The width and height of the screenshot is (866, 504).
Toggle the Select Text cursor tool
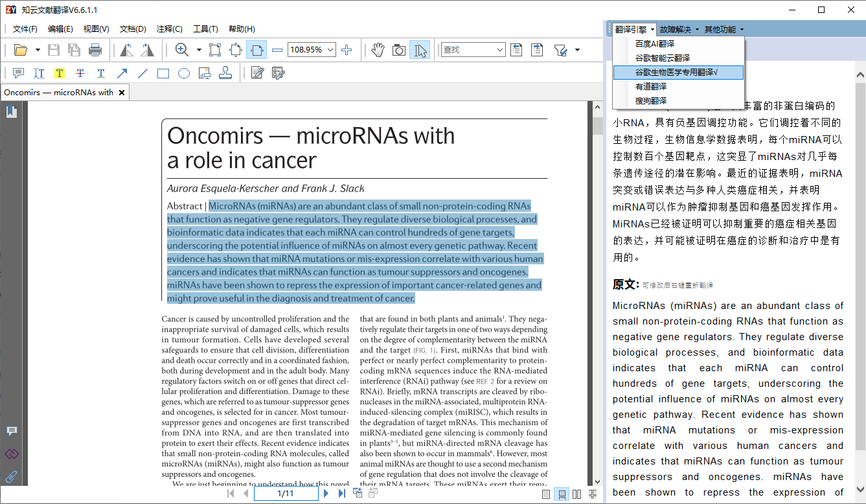pyautogui.click(x=420, y=50)
